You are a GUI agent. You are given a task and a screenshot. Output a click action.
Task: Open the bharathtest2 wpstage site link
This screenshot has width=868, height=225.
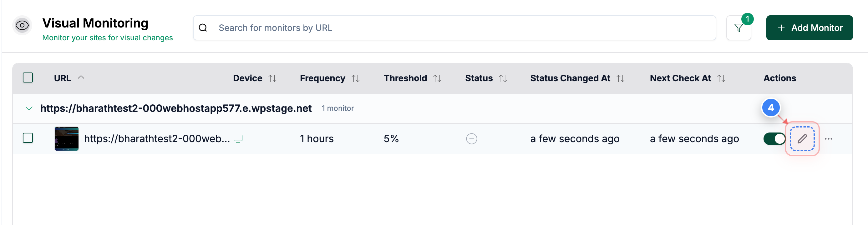175,108
